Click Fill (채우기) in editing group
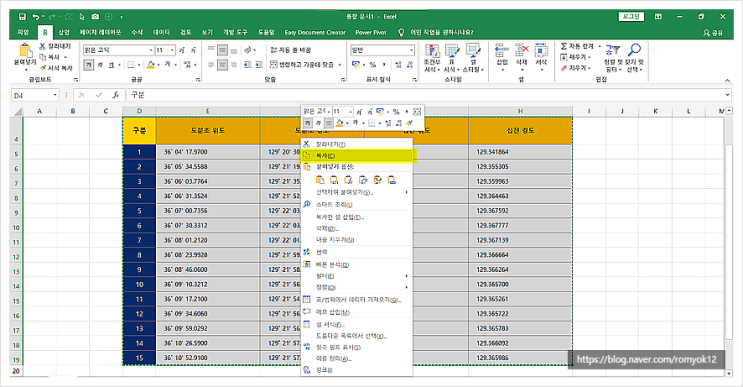743x387 pixels. 576,57
